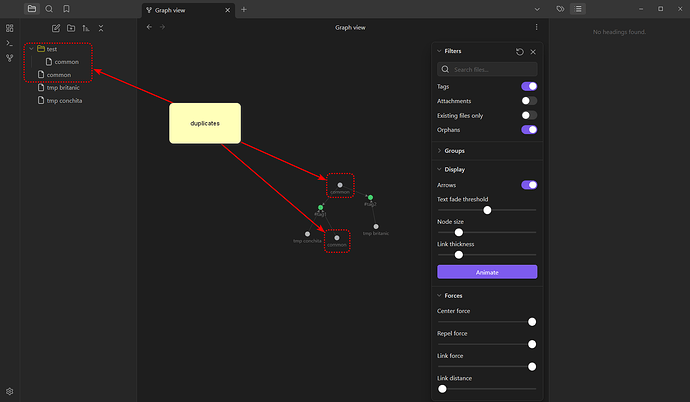Click the Animate button
Viewport: 690px width, 402px height.
pyautogui.click(x=487, y=272)
